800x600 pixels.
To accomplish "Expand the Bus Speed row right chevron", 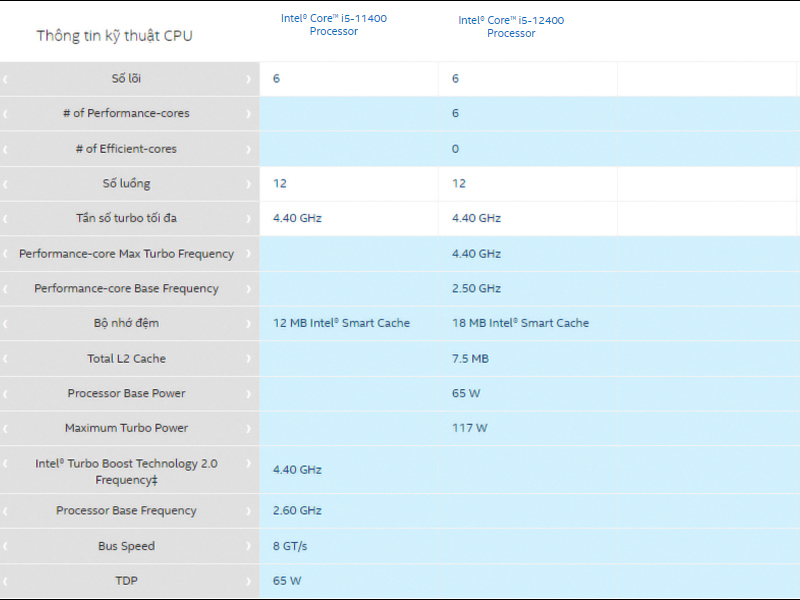I will 249,547.
